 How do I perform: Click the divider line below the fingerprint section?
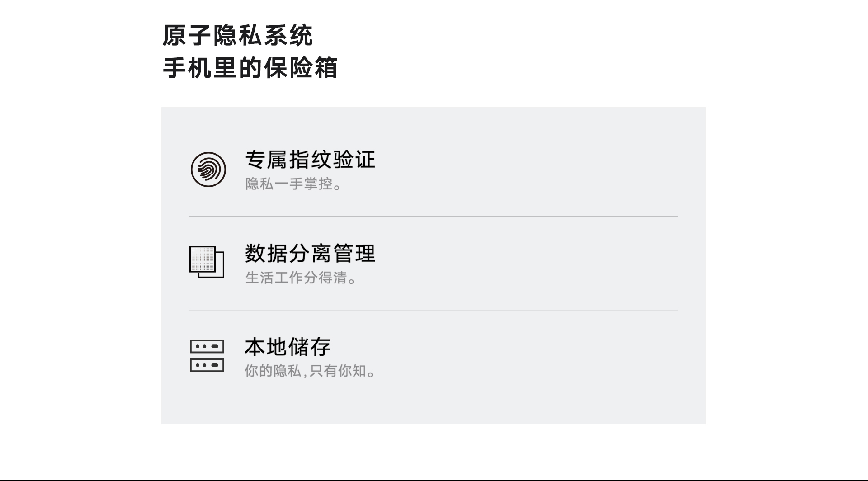click(433, 217)
